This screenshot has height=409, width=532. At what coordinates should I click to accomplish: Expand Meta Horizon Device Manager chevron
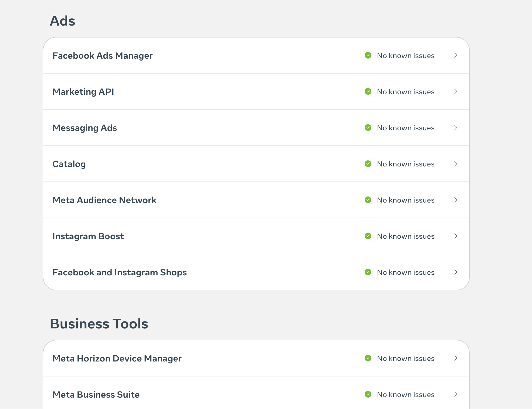click(x=456, y=358)
